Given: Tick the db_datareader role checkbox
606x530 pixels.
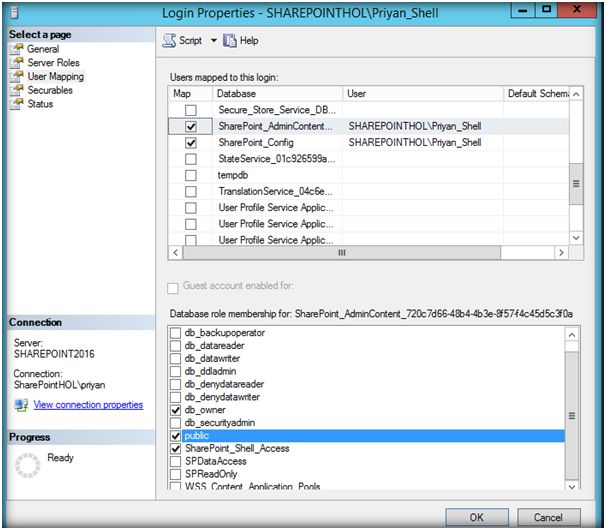Looking at the screenshot, I should [x=175, y=346].
